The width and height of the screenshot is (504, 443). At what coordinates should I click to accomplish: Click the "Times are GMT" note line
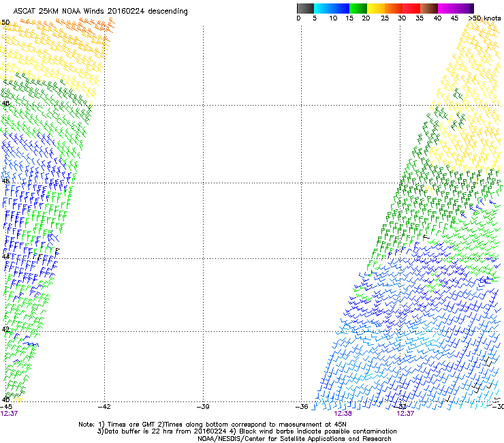tap(212, 425)
